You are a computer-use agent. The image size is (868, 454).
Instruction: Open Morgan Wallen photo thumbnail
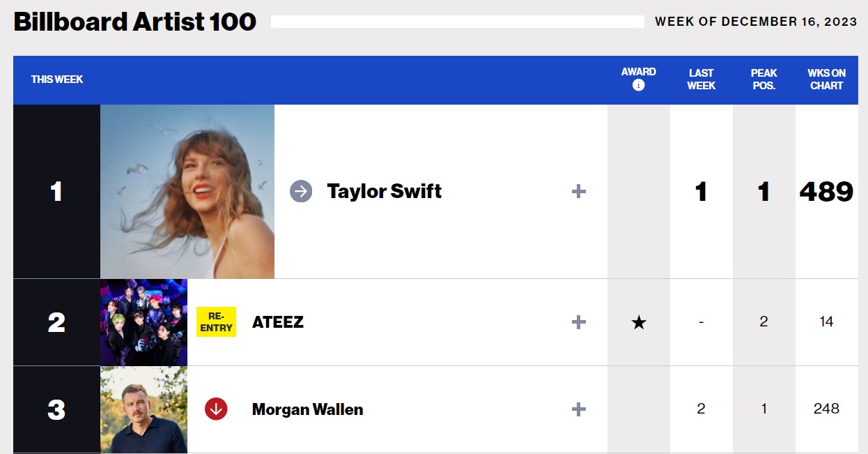coord(144,409)
